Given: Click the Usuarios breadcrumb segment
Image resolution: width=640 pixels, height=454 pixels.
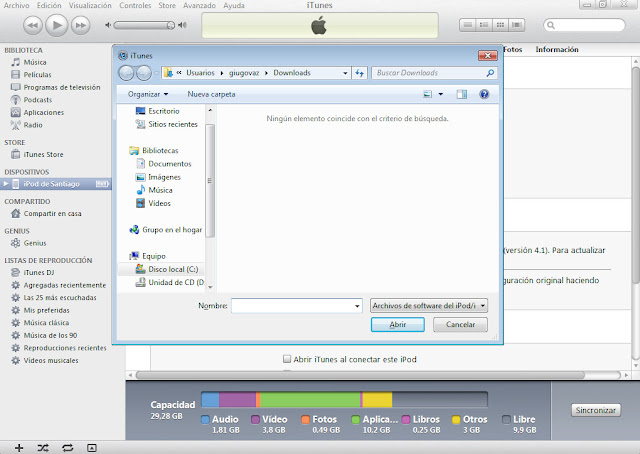Looking at the screenshot, I should pos(200,73).
